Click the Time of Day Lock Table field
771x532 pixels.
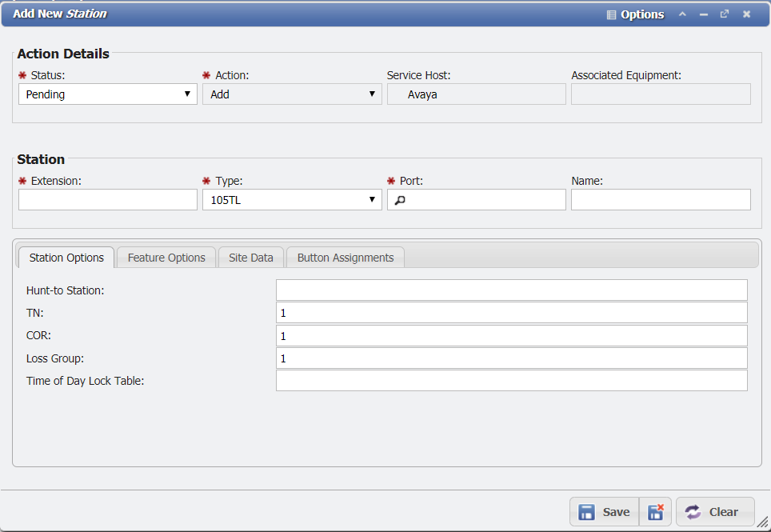512,381
